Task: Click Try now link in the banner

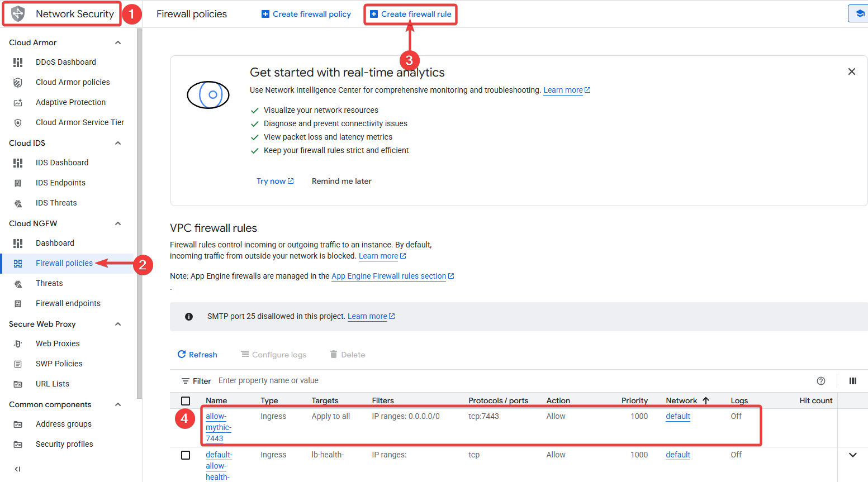Action: click(275, 181)
